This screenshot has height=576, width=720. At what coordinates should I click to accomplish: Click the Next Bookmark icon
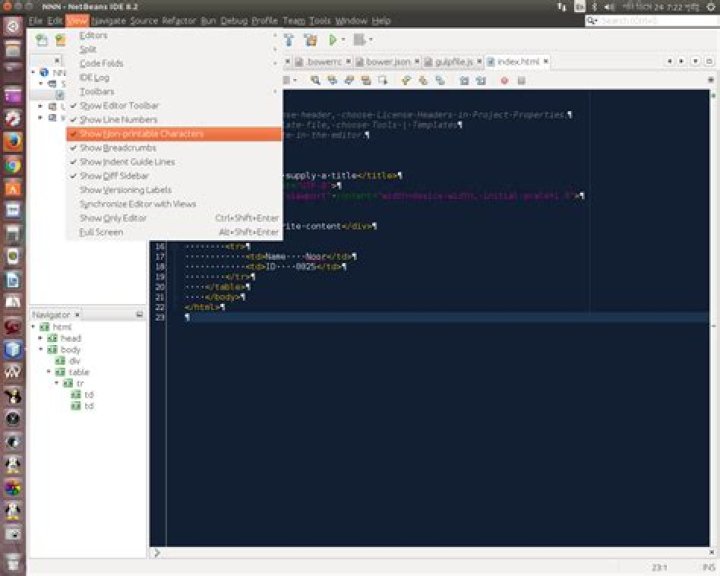[x=423, y=80]
